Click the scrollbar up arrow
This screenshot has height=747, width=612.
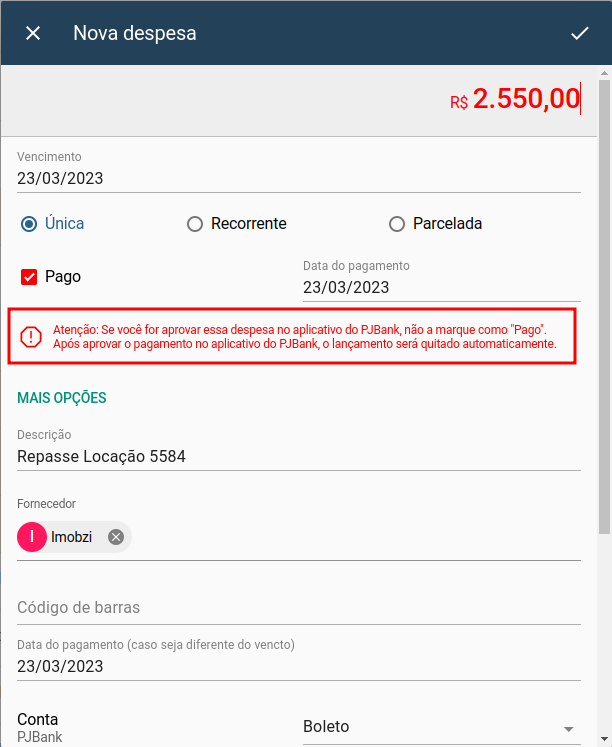[x=604, y=73]
